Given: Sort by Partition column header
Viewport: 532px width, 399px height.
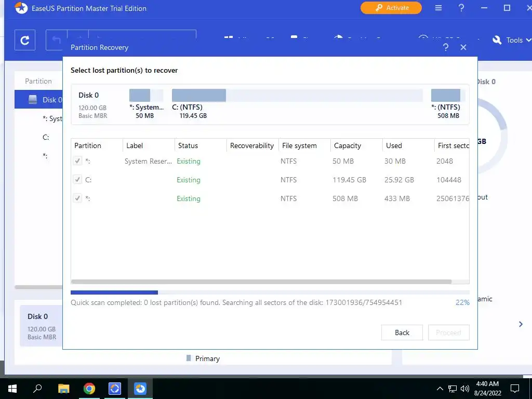Looking at the screenshot, I should pos(97,145).
